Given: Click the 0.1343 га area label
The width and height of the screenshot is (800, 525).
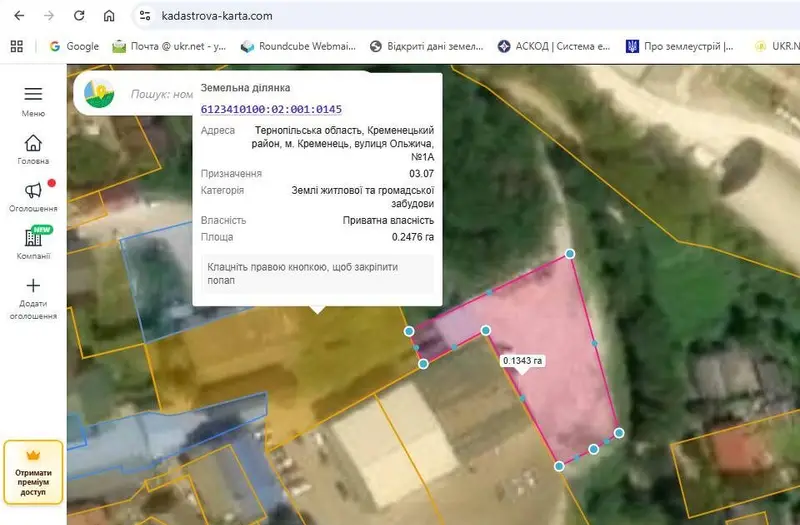Looking at the screenshot, I should [522, 361].
